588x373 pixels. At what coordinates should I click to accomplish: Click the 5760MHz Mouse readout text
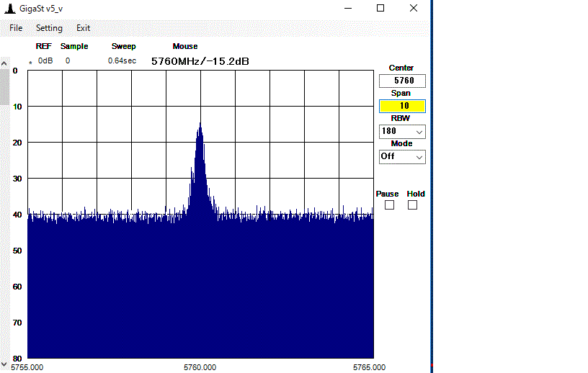(x=200, y=61)
